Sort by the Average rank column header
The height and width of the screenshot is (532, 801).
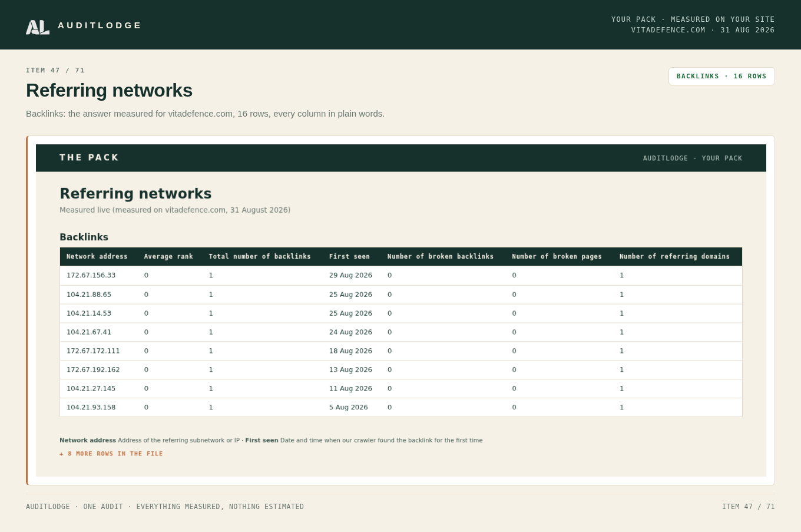[x=168, y=256]
